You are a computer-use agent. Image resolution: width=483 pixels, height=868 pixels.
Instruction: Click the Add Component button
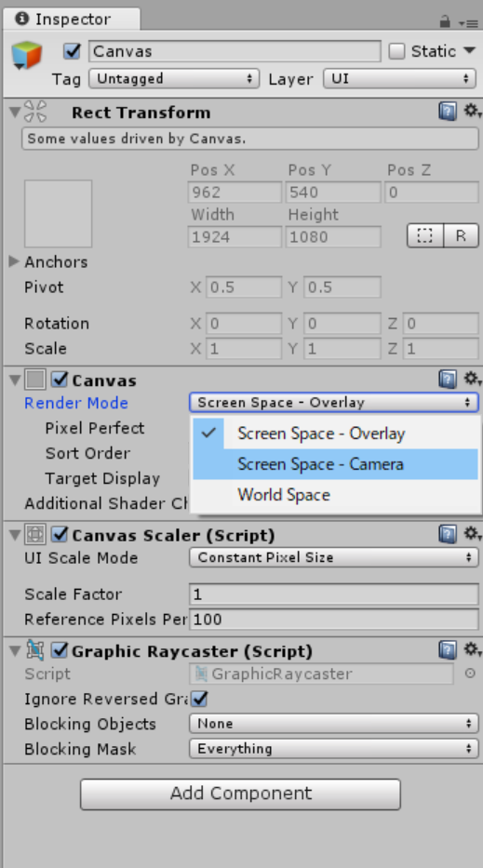coord(240,794)
